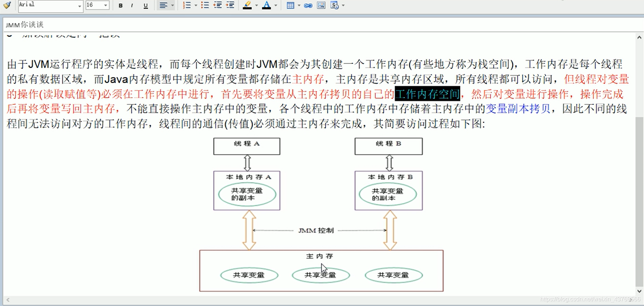Insert a bulleted list
Screen dimensions: 644x306
click(x=205, y=6)
